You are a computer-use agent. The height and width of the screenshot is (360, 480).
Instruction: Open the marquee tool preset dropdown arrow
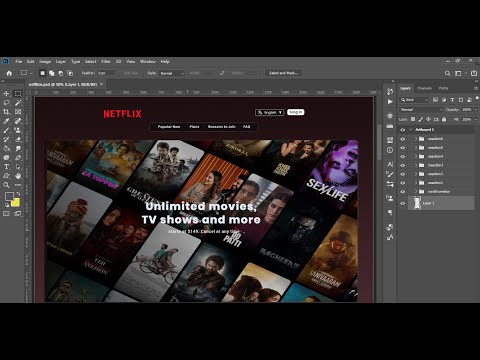(x=31, y=73)
